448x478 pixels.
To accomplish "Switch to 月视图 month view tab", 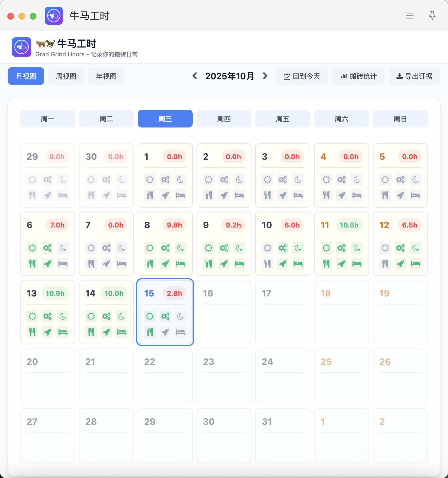I will click(x=26, y=76).
